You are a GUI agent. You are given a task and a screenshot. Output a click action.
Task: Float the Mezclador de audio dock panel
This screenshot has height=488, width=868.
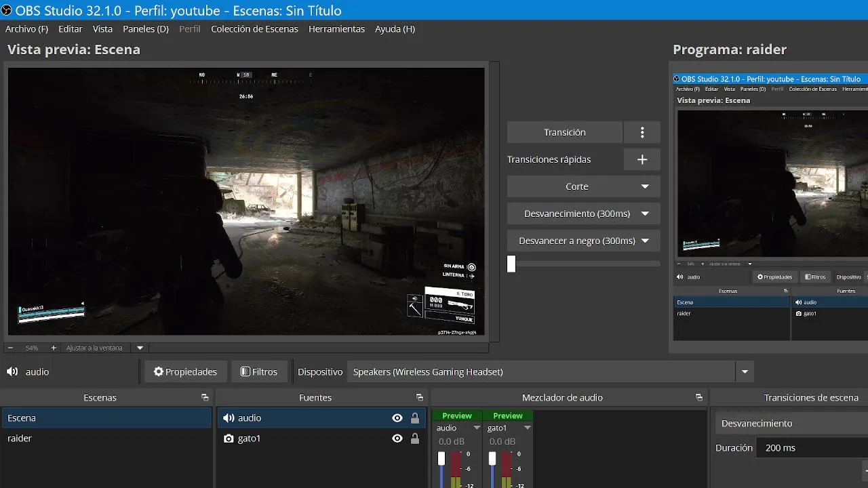point(699,398)
